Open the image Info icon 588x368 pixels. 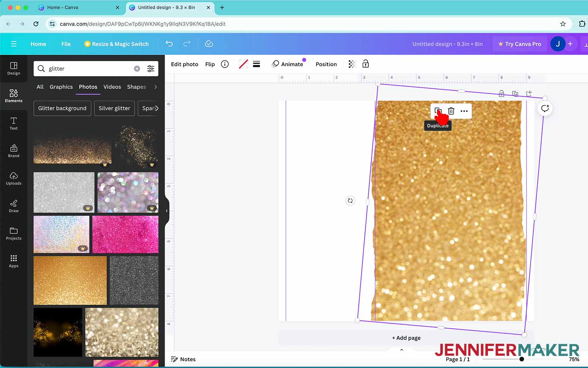click(x=225, y=64)
